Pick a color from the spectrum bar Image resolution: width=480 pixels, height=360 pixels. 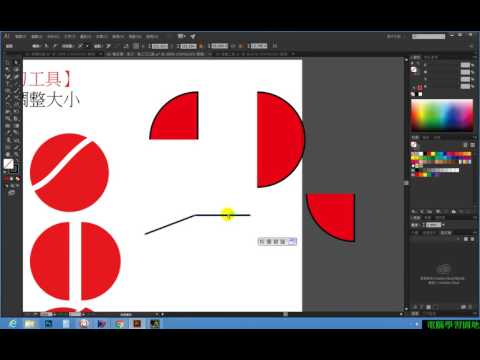click(x=442, y=115)
